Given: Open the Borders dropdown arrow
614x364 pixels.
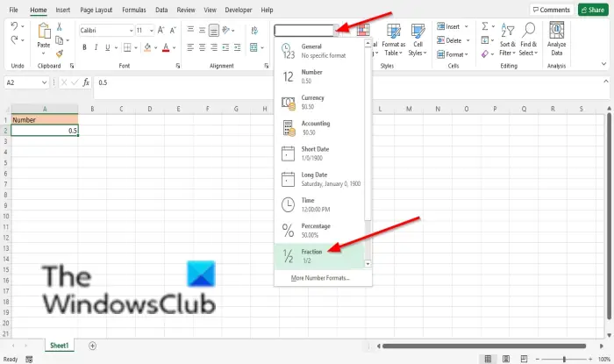Looking at the screenshot, I should tap(136, 47).
